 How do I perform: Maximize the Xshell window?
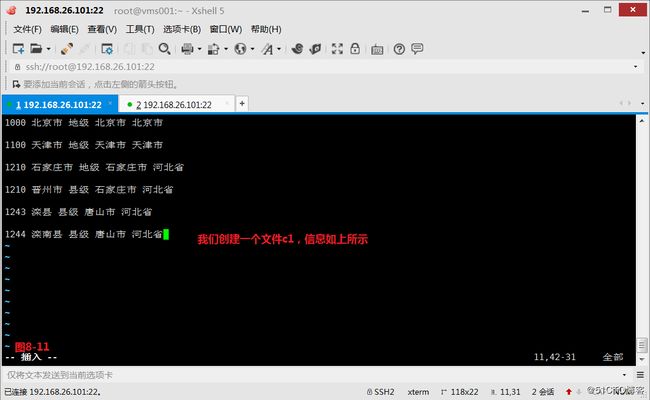608,10
